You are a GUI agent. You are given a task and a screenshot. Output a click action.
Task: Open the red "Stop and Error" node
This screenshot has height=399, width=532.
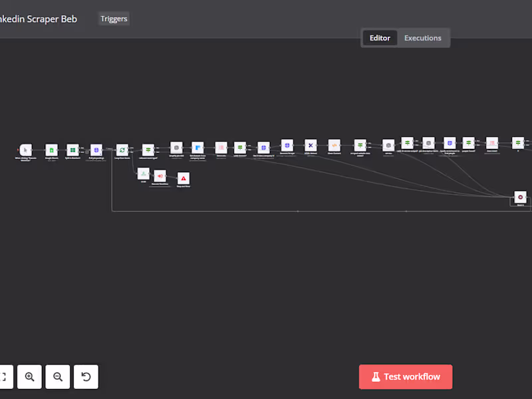[183, 178]
